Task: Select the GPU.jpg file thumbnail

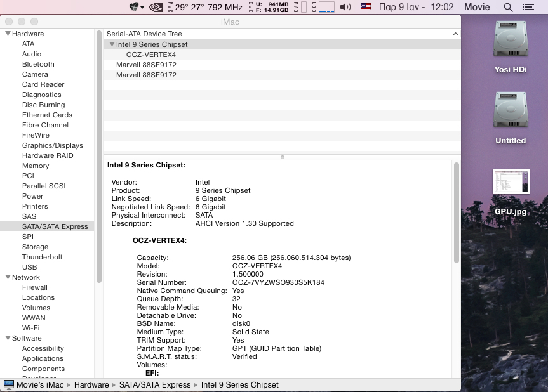Action: [511, 181]
